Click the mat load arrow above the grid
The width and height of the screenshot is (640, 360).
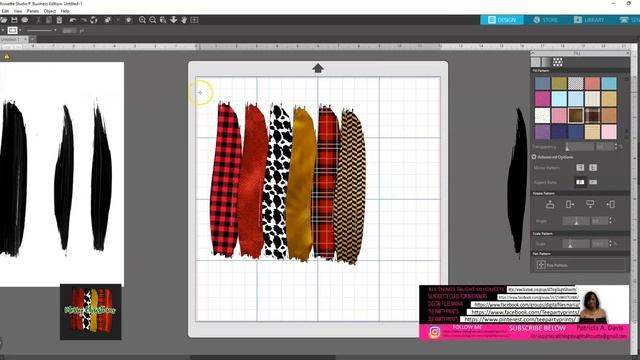point(318,68)
